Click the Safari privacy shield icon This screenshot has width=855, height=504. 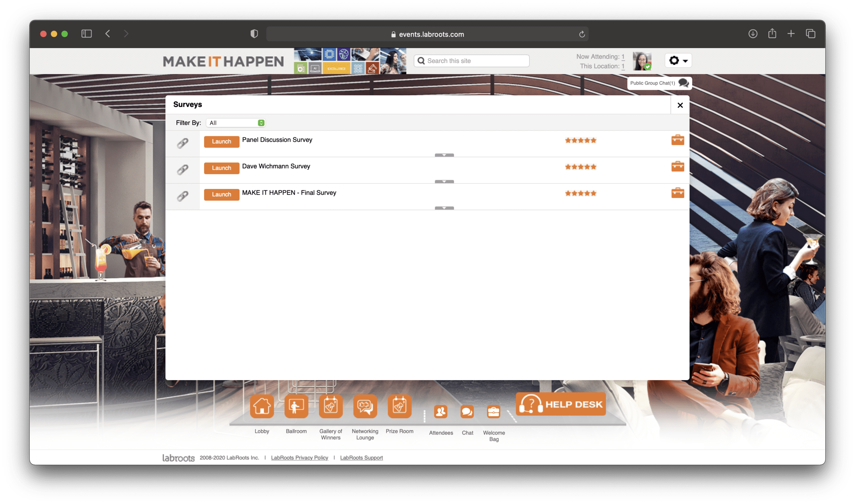pyautogui.click(x=254, y=34)
